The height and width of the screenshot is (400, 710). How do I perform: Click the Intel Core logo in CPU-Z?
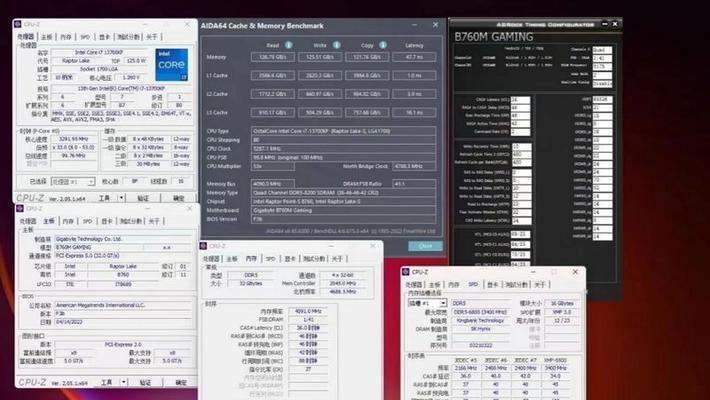(x=172, y=65)
